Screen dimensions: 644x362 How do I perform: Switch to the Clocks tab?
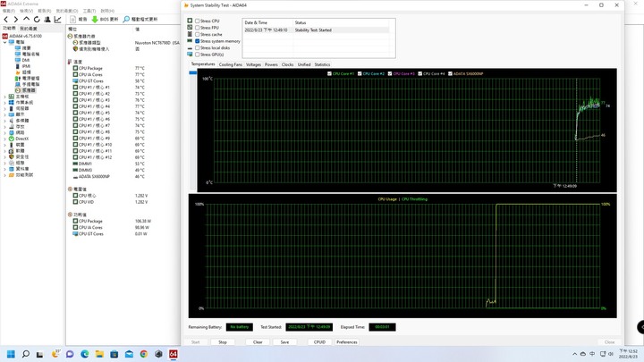(x=287, y=65)
